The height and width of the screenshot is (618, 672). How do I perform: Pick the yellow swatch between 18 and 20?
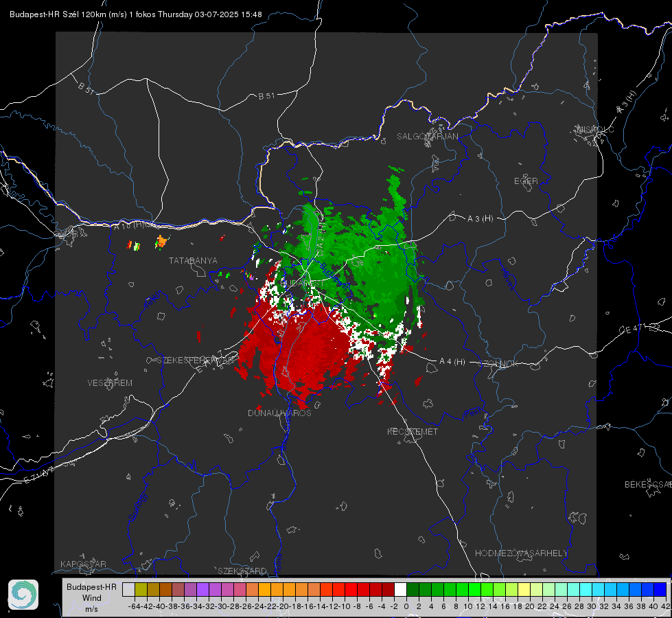[524, 590]
